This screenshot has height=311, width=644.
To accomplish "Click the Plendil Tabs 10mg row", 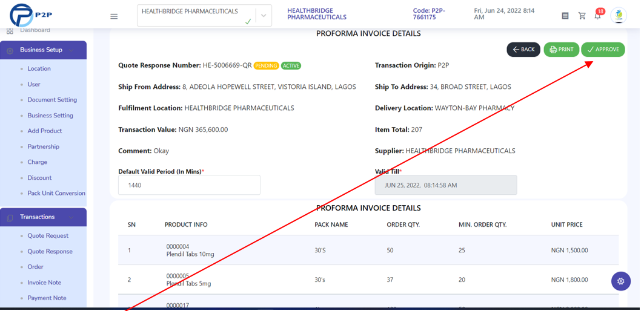I will [x=368, y=250].
